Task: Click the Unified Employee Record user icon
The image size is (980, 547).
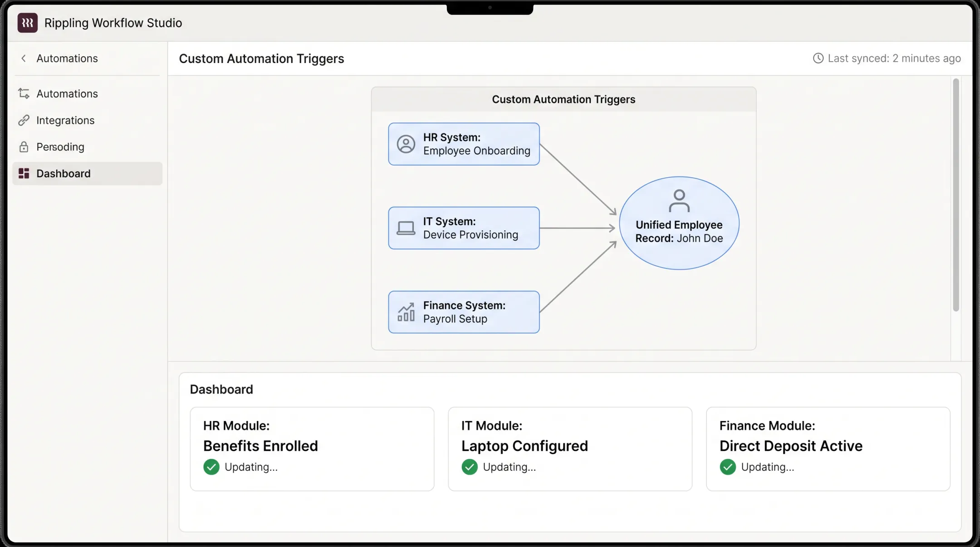Action: coord(679,201)
